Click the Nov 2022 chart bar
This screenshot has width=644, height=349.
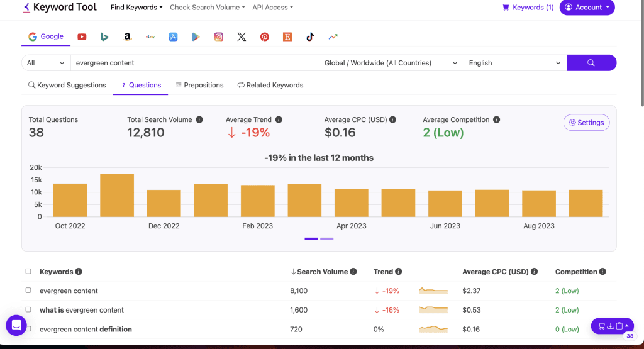117,196
